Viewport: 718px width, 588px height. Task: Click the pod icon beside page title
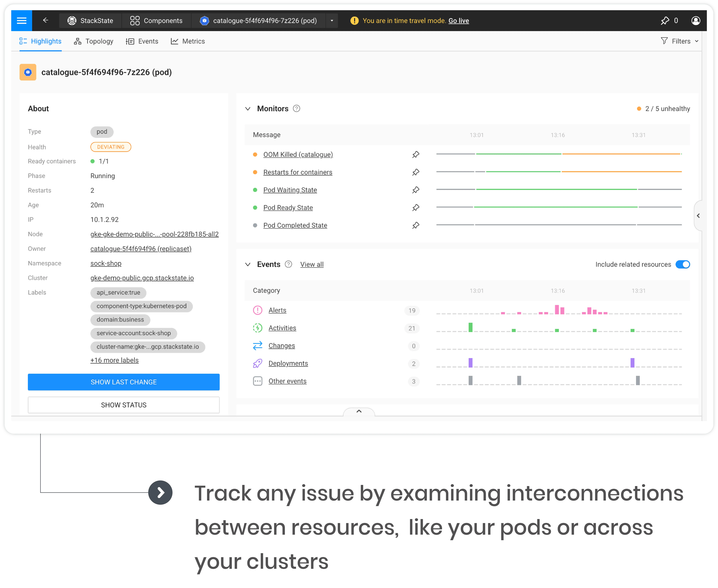[28, 72]
